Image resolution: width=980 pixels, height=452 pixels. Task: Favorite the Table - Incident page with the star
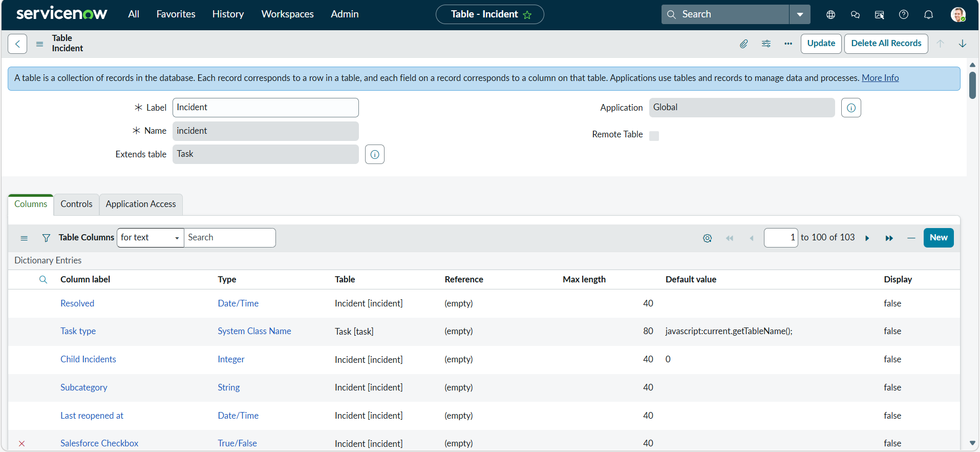tap(527, 15)
